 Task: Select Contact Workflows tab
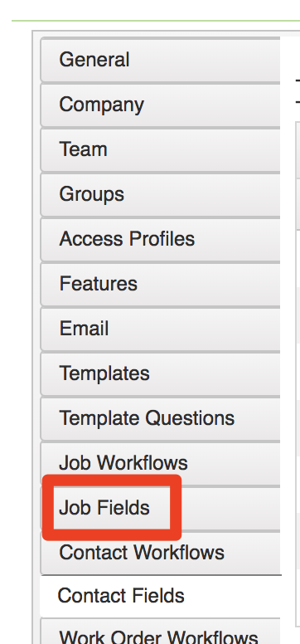[161, 553]
